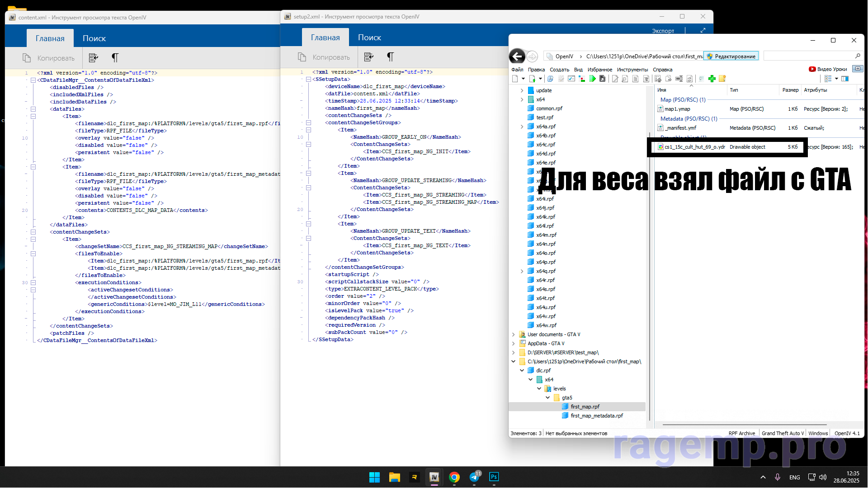Click the green play-arrows toolbar icon
Screen dimensions: 868x488
[x=592, y=79]
